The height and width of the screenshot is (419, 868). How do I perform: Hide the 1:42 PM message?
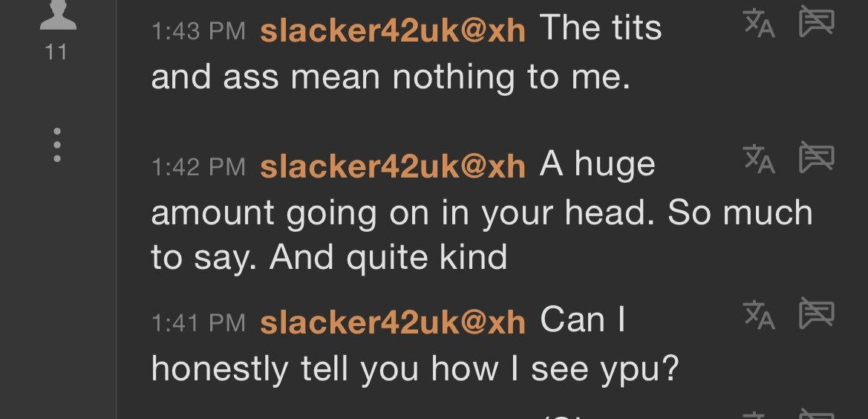tap(816, 158)
